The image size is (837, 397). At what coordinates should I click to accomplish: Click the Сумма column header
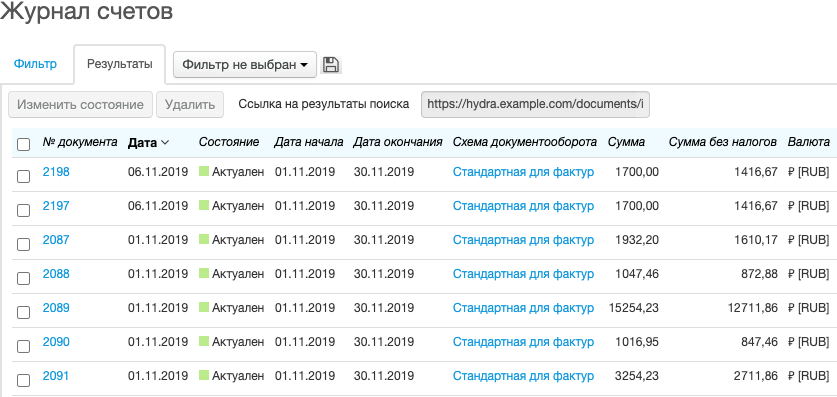coord(626,142)
